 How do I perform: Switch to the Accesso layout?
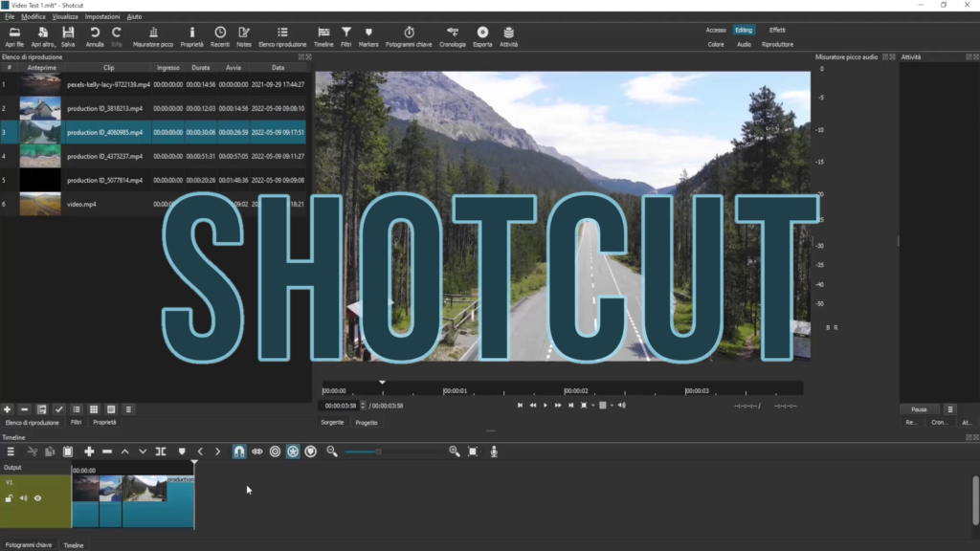[x=716, y=30]
